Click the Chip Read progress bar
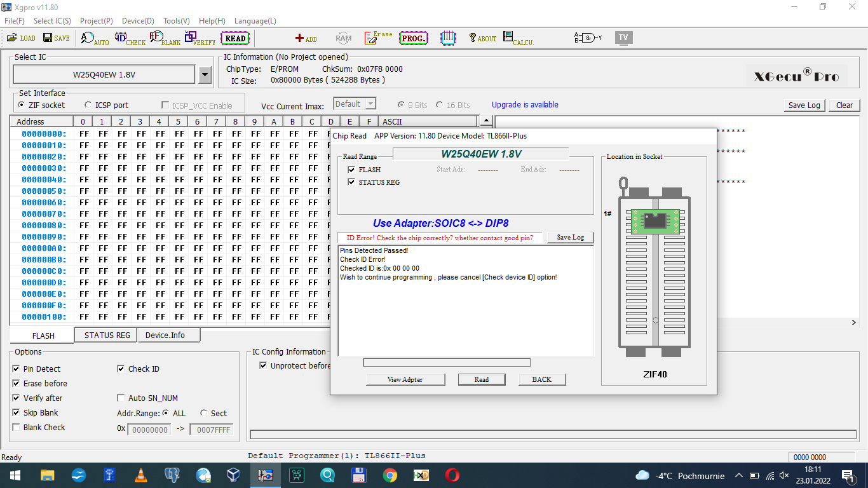868x488 pixels. (447, 363)
